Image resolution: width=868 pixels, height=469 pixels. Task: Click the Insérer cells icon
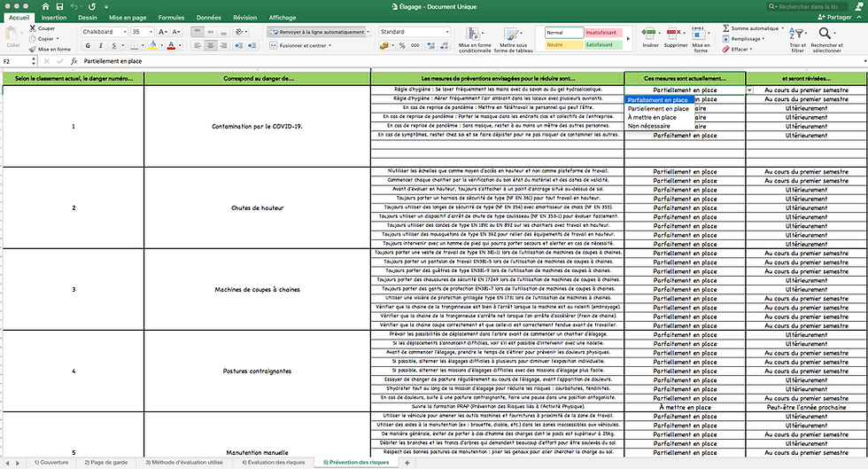pyautogui.click(x=650, y=38)
